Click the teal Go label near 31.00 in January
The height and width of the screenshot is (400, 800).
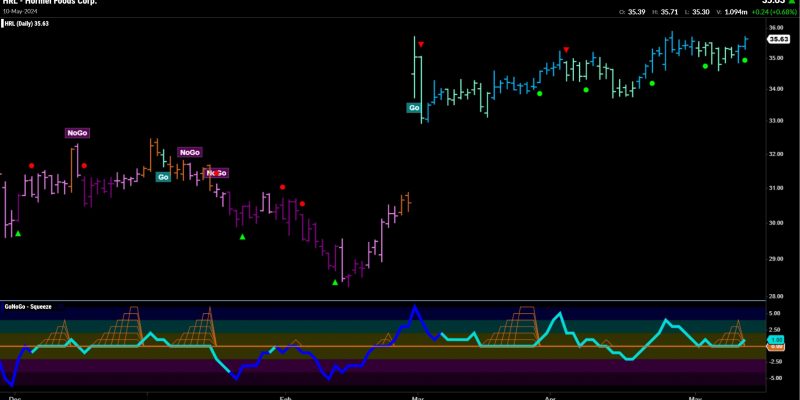[x=163, y=177]
